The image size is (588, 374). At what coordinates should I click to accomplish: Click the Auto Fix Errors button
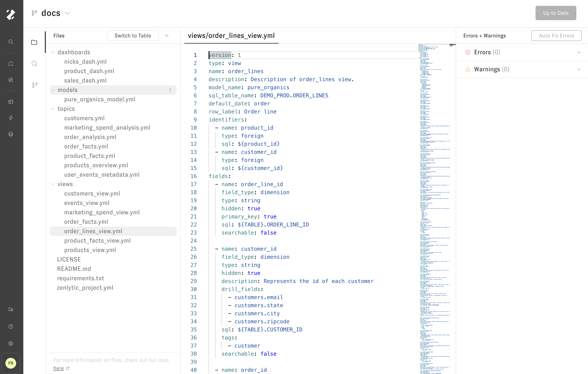click(556, 36)
